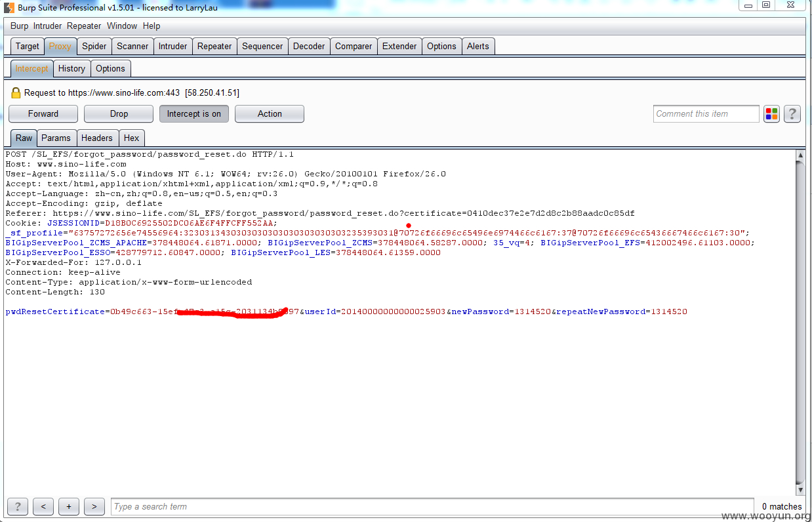Open the Help menu
Screen dimensions: 812x522
click(x=152, y=26)
